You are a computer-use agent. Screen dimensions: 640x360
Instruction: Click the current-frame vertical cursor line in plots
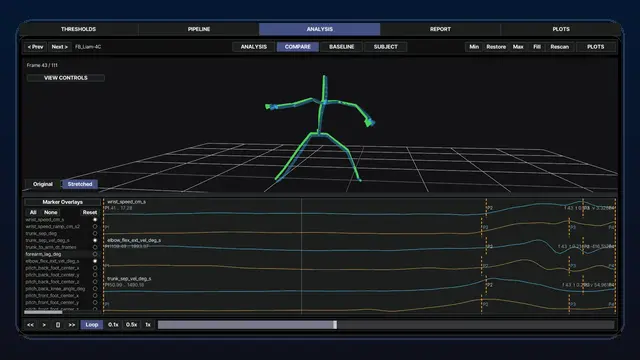point(302,256)
